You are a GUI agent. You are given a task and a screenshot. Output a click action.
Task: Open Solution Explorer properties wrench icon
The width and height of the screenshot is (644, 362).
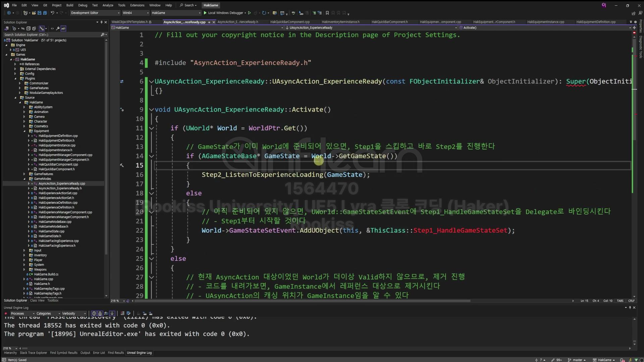click(x=58, y=28)
